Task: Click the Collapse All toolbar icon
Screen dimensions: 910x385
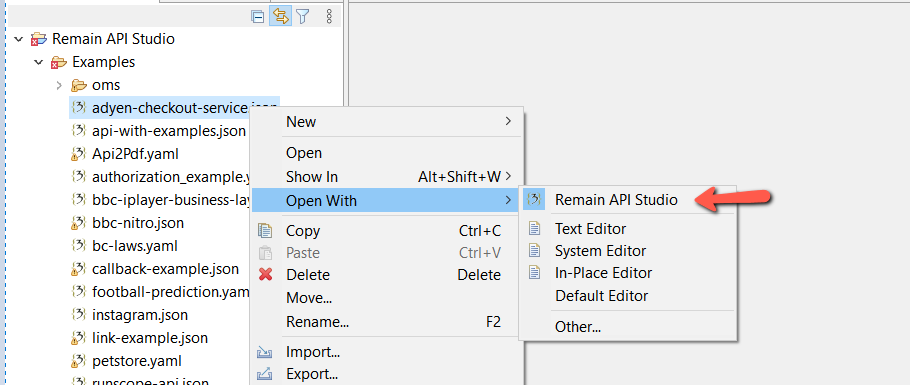Action: click(258, 16)
